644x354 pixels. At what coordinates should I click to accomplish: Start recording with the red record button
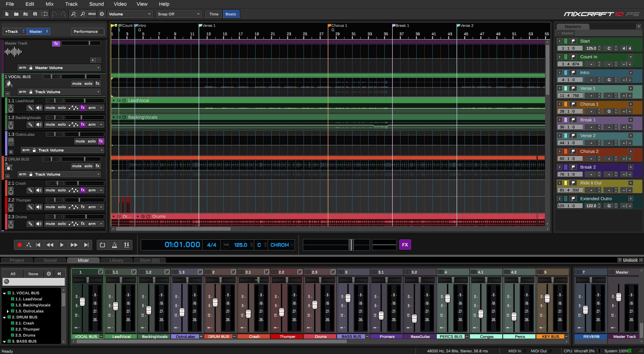point(19,245)
